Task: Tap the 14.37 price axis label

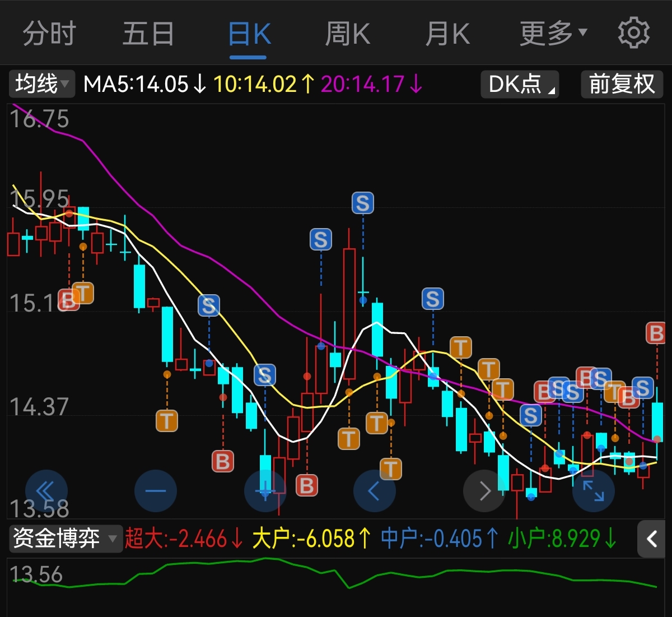Action: (39, 407)
